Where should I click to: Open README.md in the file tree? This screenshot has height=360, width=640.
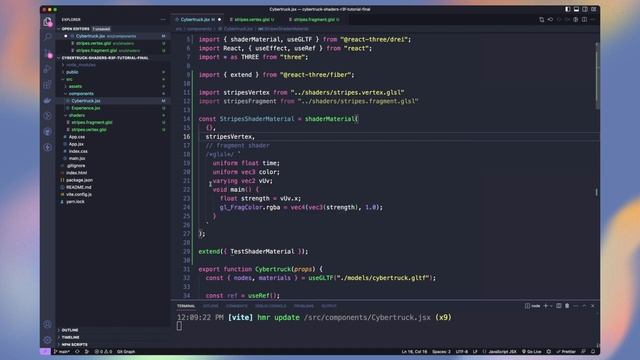point(79,187)
